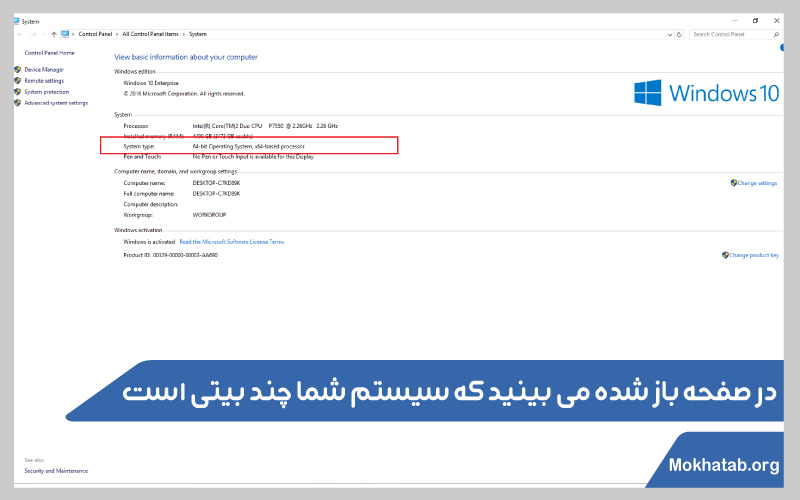800x500 pixels.
Task: Click the shield icon next to Change settings
Action: pos(734,183)
